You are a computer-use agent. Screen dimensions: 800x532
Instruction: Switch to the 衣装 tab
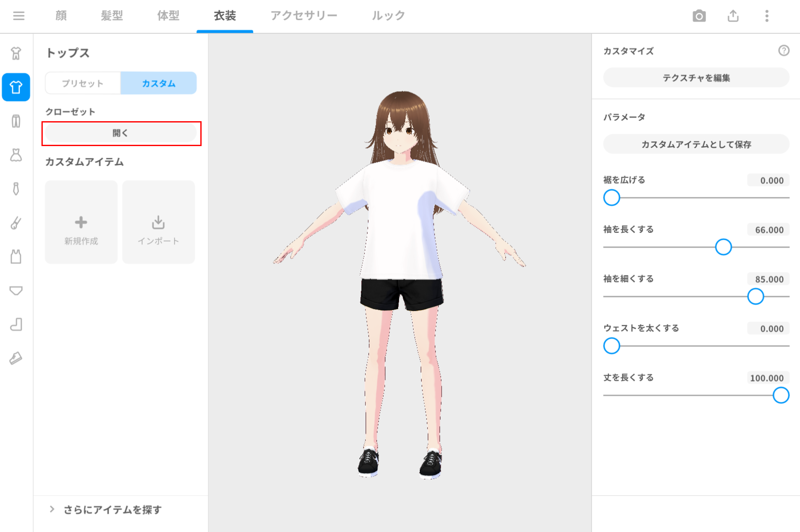point(225,16)
